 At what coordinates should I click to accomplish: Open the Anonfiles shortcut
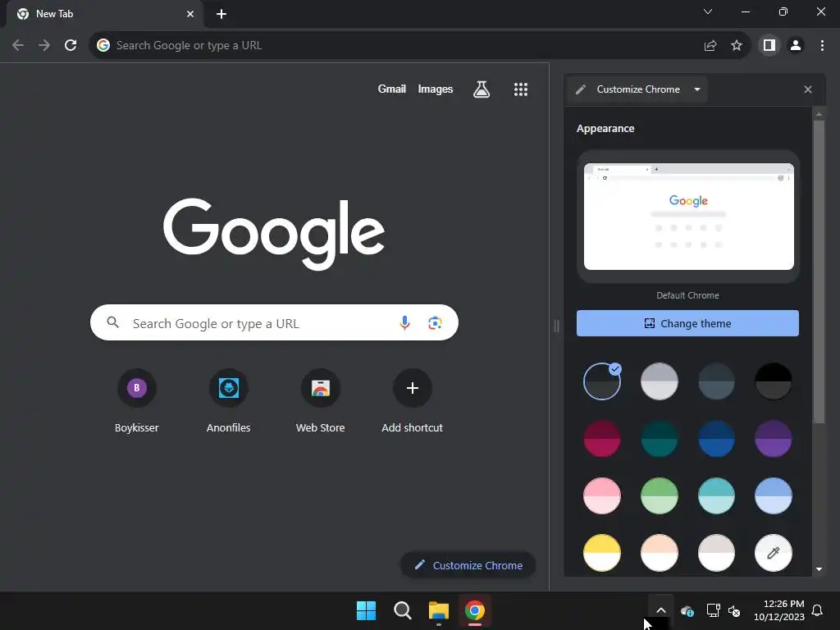(229, 402)
